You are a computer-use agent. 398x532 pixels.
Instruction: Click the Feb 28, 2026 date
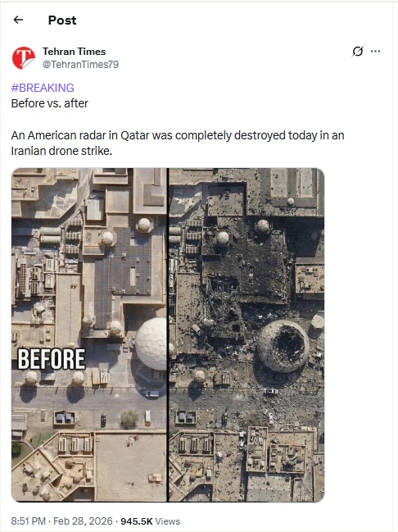pos(83,521)
